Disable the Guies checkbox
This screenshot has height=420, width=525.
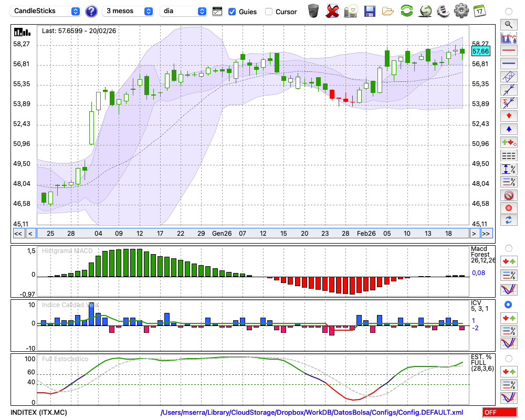click(232, 12)
